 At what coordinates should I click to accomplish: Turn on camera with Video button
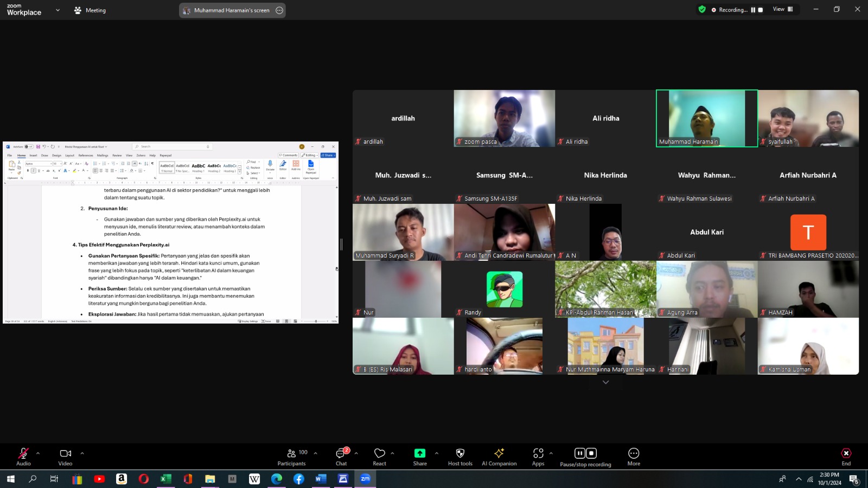pyautogui.click(x=65, y=457)
